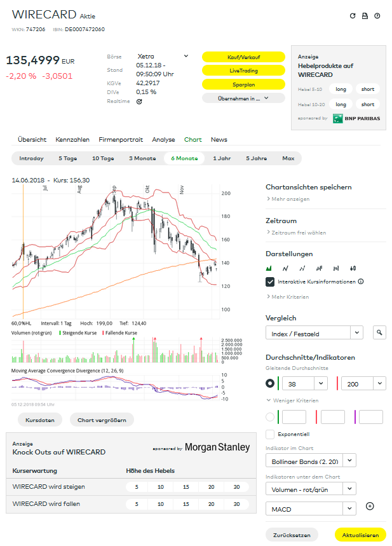
Task: Switch to the Firmenportrait tab
Action: 121,139
